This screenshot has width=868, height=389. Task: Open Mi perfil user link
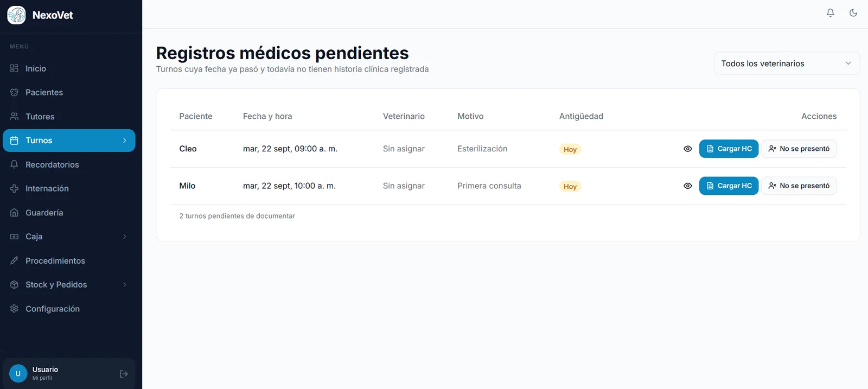click(42, 378)
